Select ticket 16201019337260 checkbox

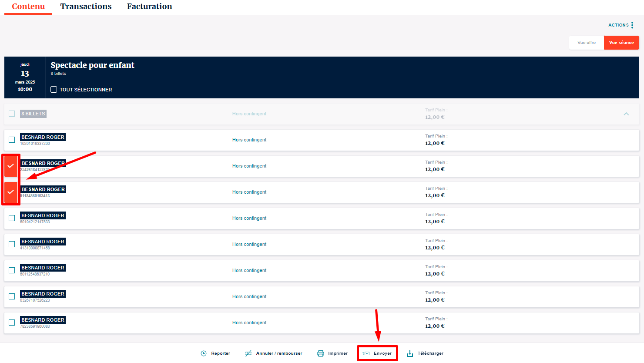tap(12, 140)
